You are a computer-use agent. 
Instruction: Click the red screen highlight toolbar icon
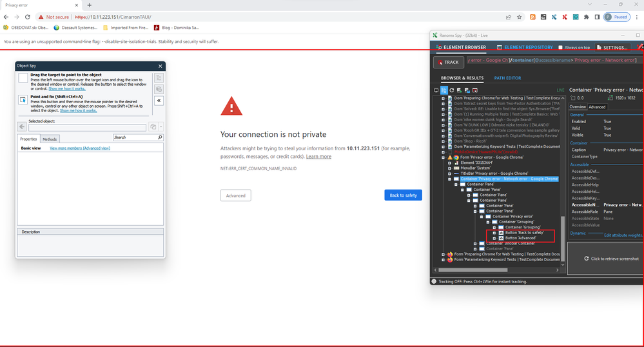click(x=475, y=90)
